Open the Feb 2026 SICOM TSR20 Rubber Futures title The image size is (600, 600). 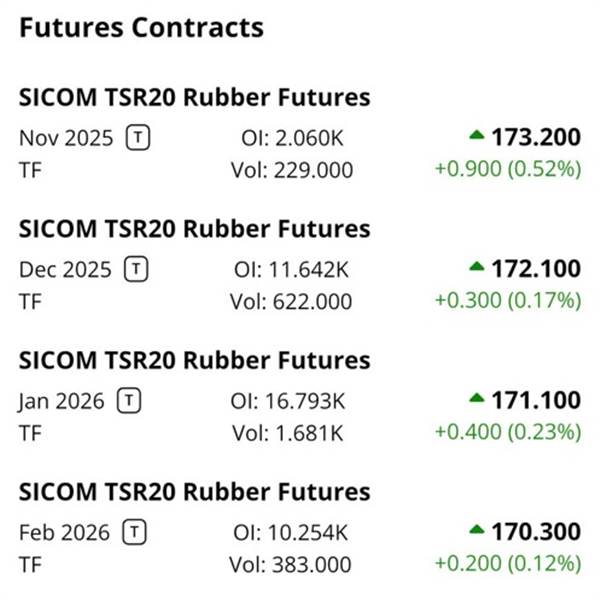(x=194, y=493)
